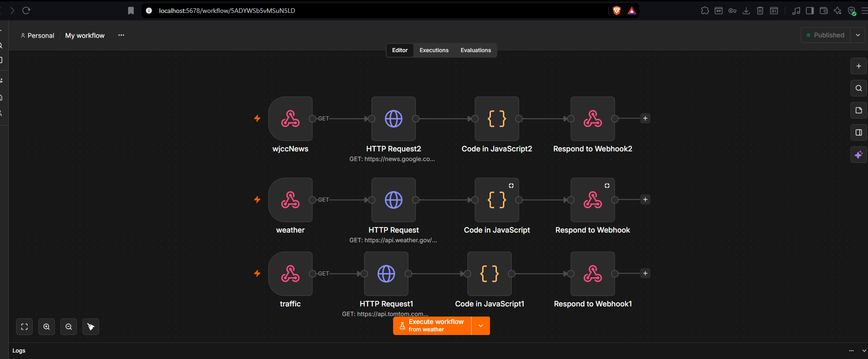Zoom in on the canvas
Image resolution: width=868 pixels, height=359 pixels.
(47, 327)
